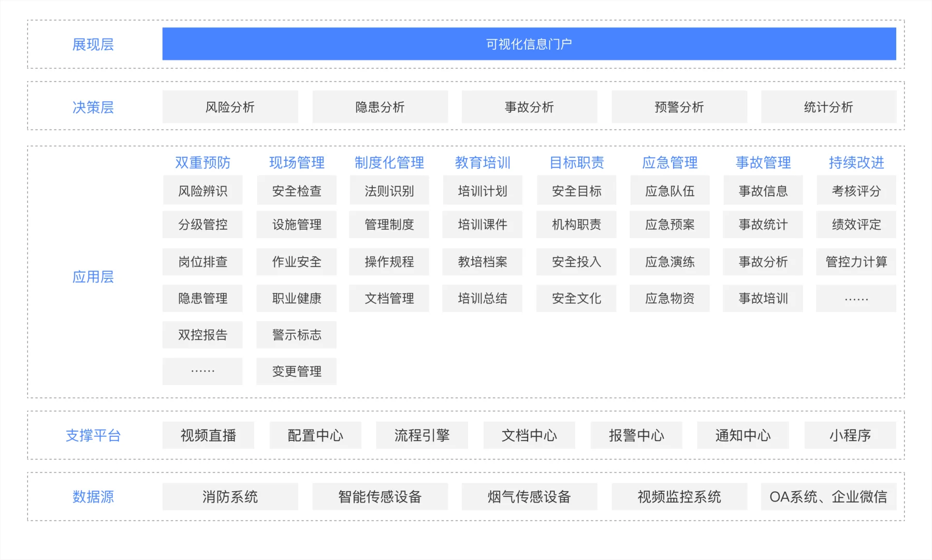Click 双控报告 module
Viewport: 932px width, 560px height.
point(202,335)
